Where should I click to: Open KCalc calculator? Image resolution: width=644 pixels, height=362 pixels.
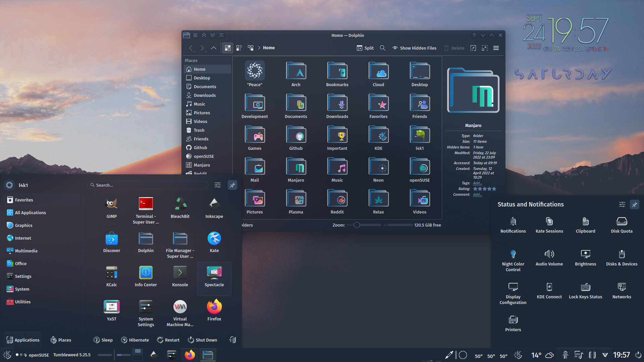coord(112,276)
